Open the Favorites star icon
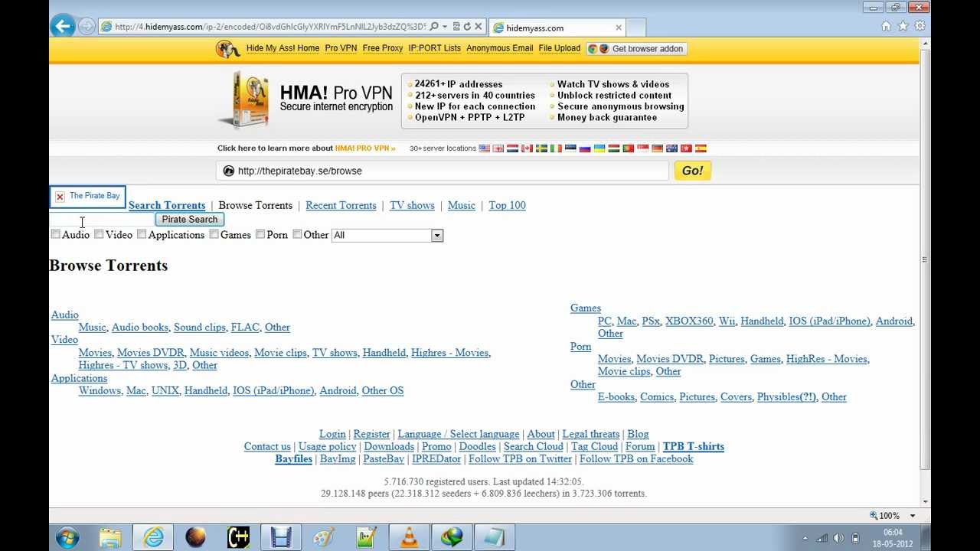The height and width of the screenshot is (551, 980). pyautogui.click(x=903, y=26)
